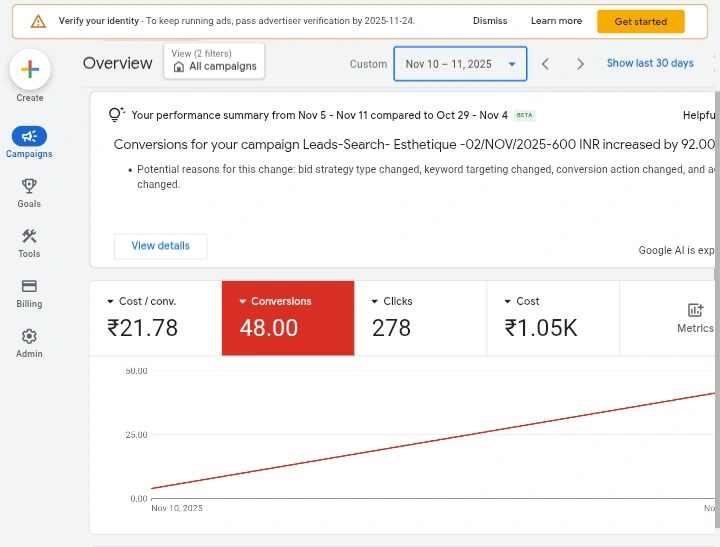Open the custom date range dropdown
Image resolution: width=720 pixels, height=547 pixels.
[460, 64]
